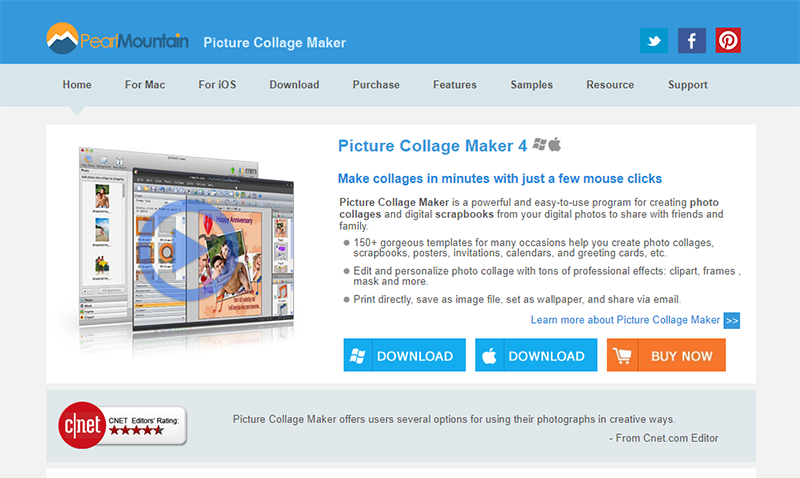The width and height of the screenshot is (800, 478).
Task: Click 'Edit and personalize photo collage' bullet
Action: click(547, 276)
